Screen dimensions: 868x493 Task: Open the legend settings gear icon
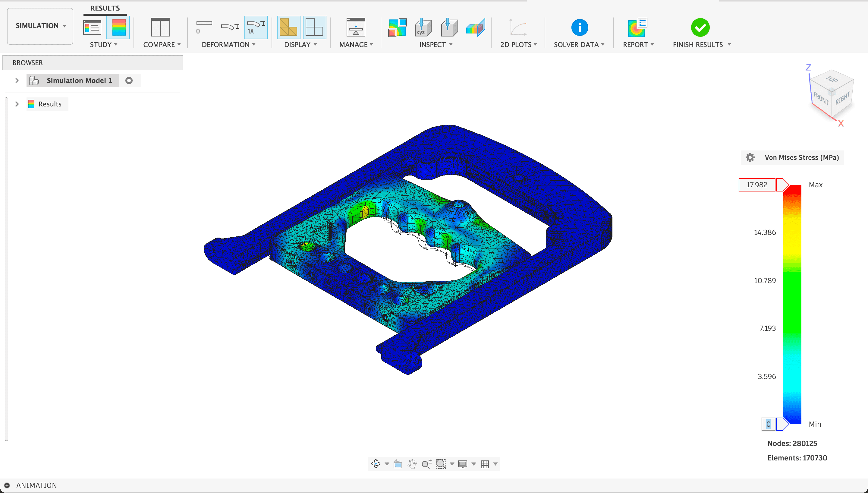pos(750,157)
